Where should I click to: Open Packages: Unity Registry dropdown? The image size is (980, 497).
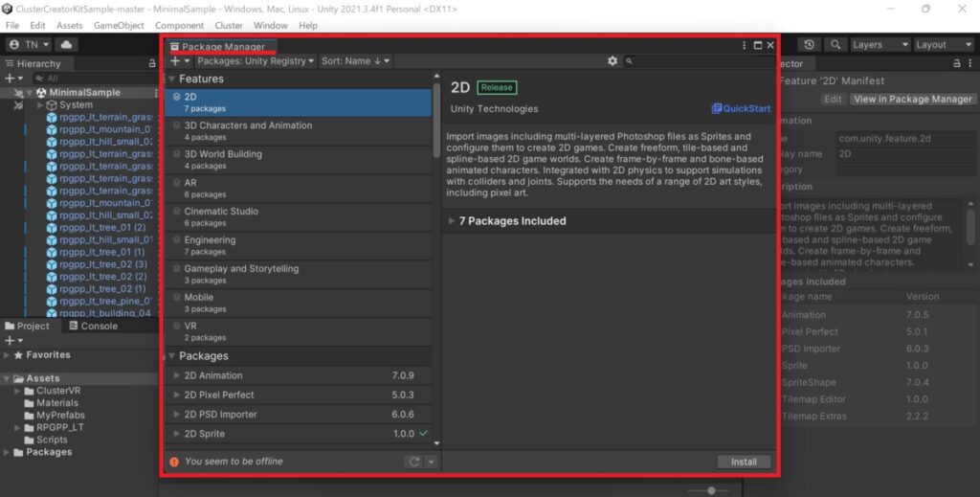[x=255, y=60]
